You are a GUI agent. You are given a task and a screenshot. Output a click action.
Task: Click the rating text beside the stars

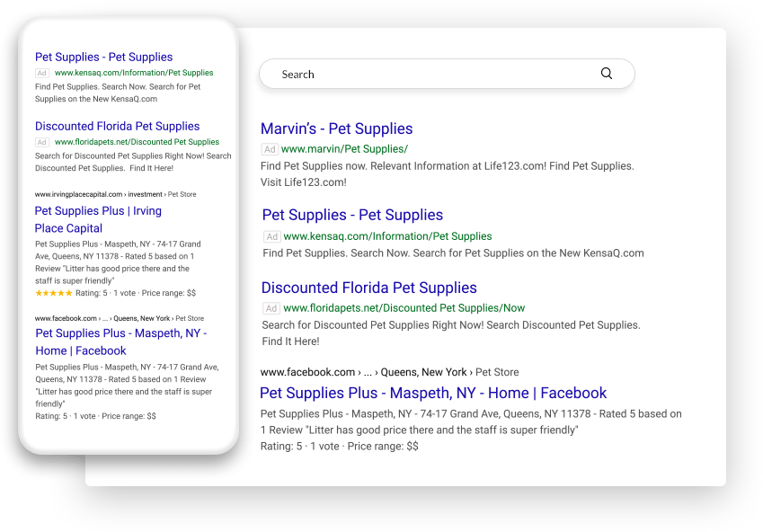coord(136,293)
